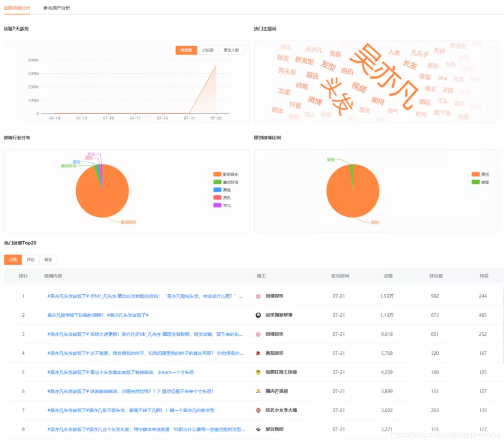Toggle 文化 purple legend swatch
The image size is (504, 443).
pos(217,205)
